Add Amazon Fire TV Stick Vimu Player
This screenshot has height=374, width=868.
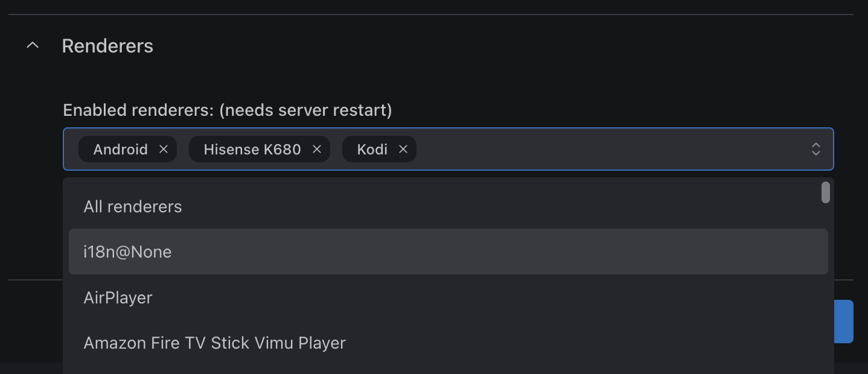[x=214, y=342]
